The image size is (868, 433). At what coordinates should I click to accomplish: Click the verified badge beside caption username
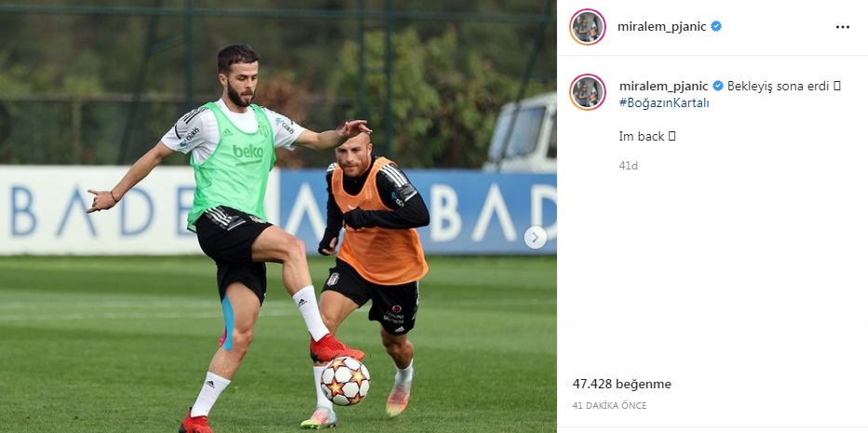coord(717,86)
